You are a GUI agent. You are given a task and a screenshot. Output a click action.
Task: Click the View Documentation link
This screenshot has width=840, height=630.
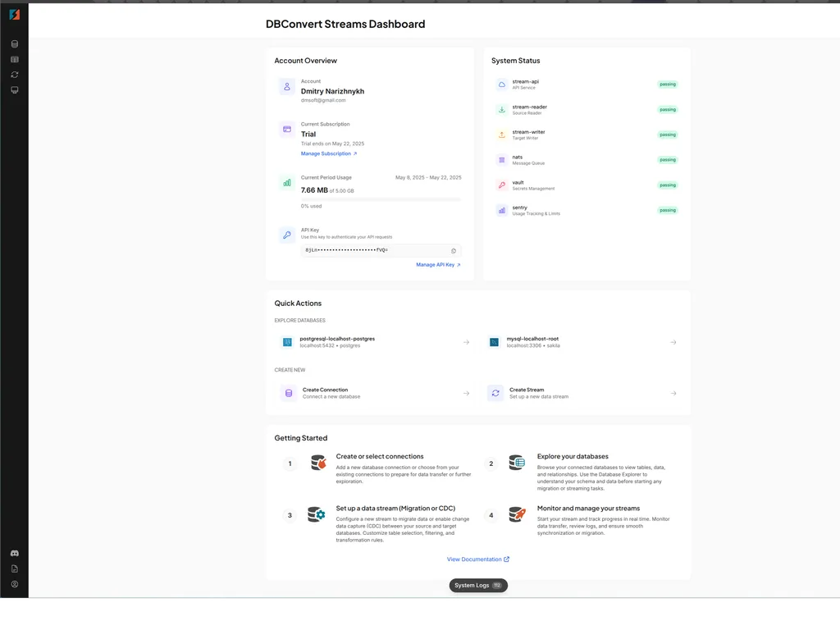(x=478, y=559)
